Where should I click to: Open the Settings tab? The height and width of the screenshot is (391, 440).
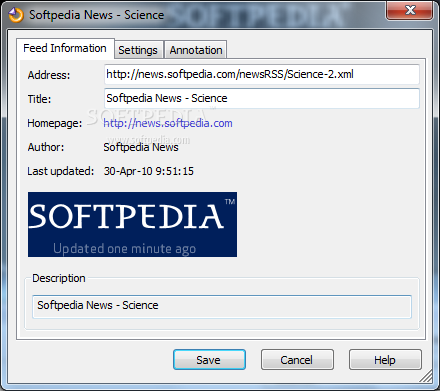tap(138, 50)
